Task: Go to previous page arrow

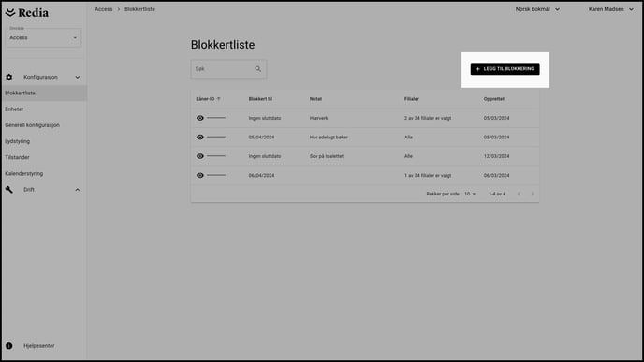Action: (x=519, y=194)
